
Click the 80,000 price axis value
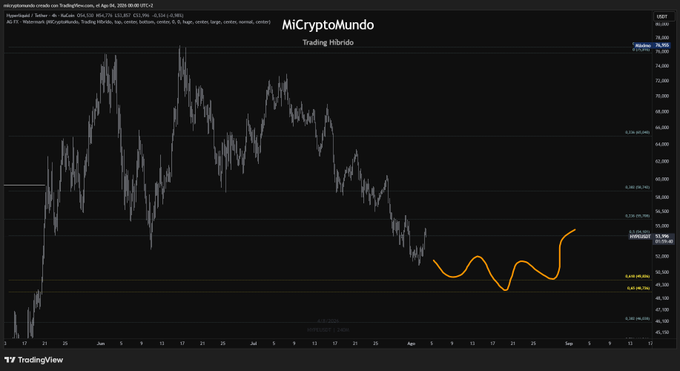tap(662, 24)
